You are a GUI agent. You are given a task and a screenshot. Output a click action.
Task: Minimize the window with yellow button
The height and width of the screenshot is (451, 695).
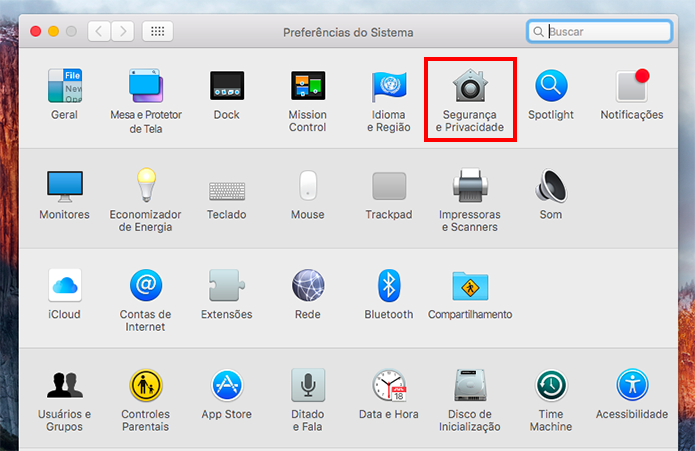click(x=54, y=31)
